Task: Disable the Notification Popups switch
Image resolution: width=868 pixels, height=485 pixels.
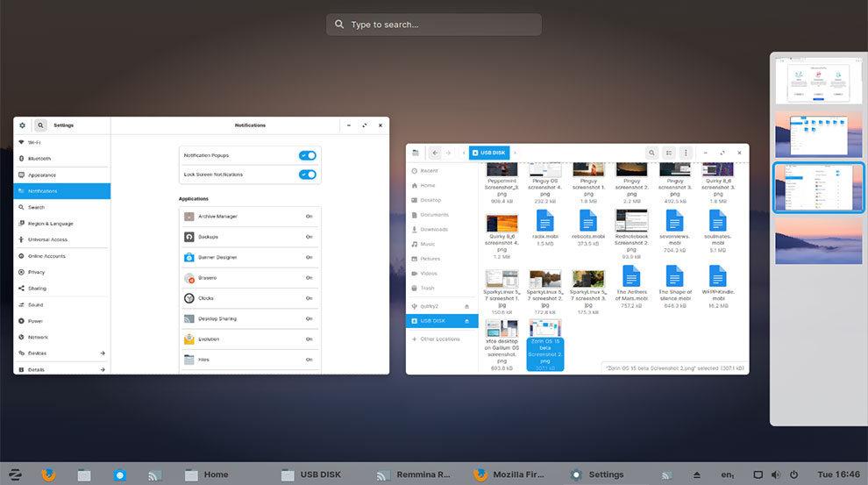Action: (x=307, y=155)
